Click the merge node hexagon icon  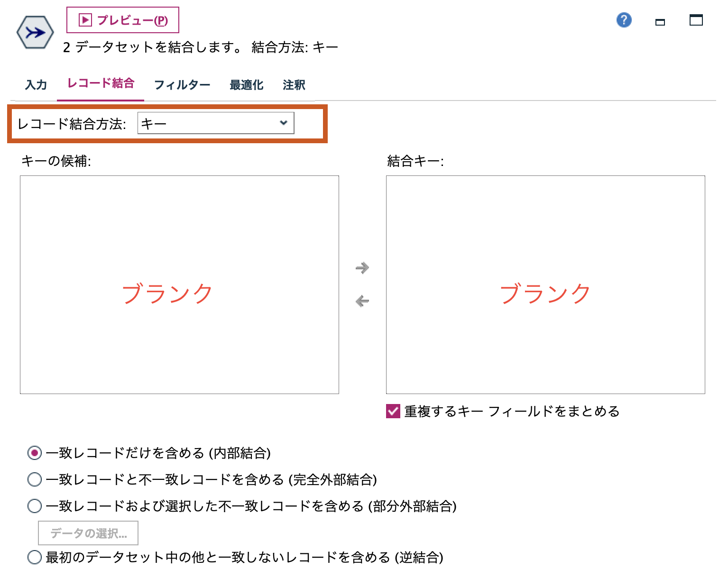pyautogui.click(x=34, y=32)
